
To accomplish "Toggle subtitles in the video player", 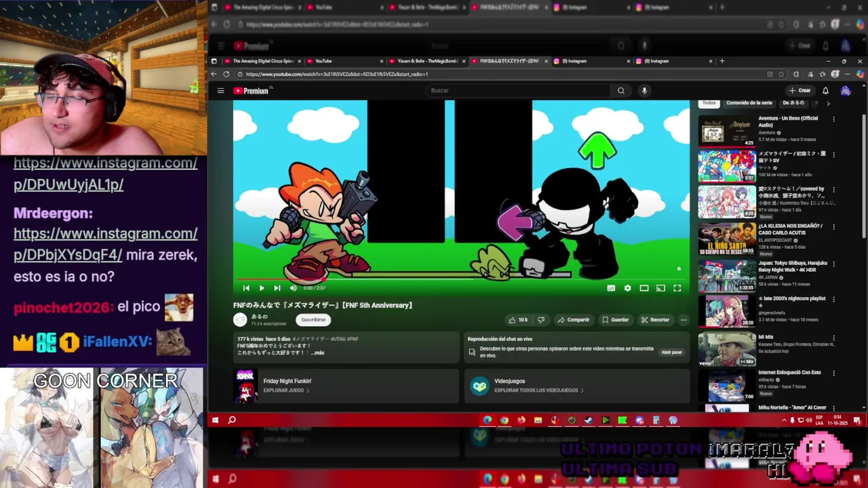I will pos(611,288).
